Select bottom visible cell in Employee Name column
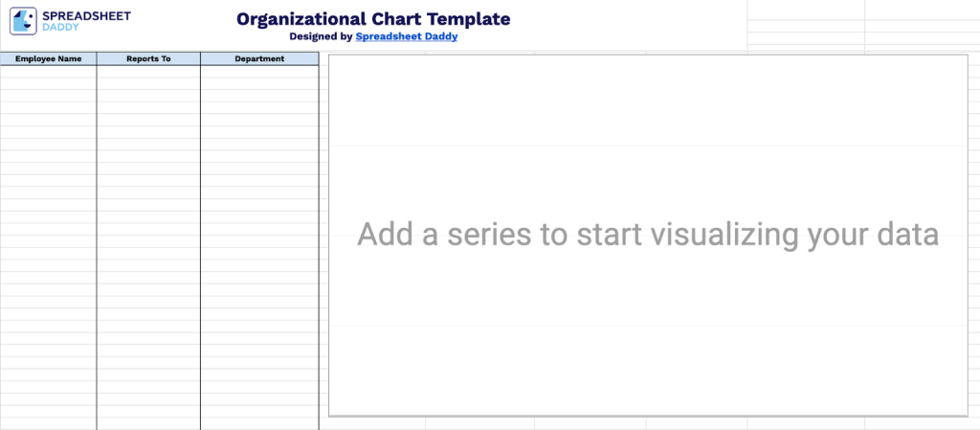This screenshot has width=980, height=430. pyautogui.click(x=48, y=423)
